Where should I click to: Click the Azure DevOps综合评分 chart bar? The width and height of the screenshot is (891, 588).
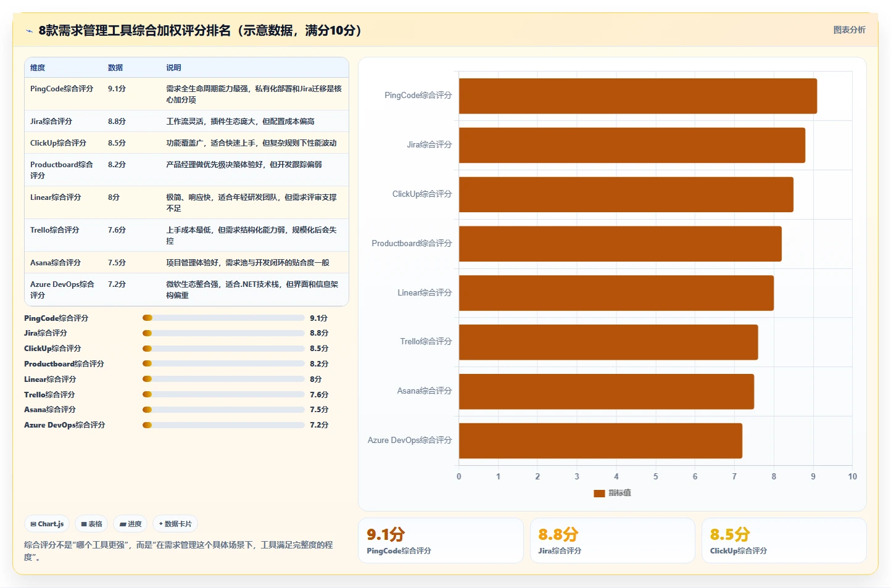click(600, 441)
